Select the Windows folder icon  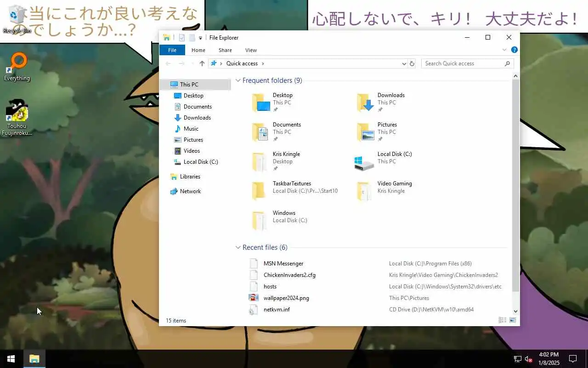[260, 220]
